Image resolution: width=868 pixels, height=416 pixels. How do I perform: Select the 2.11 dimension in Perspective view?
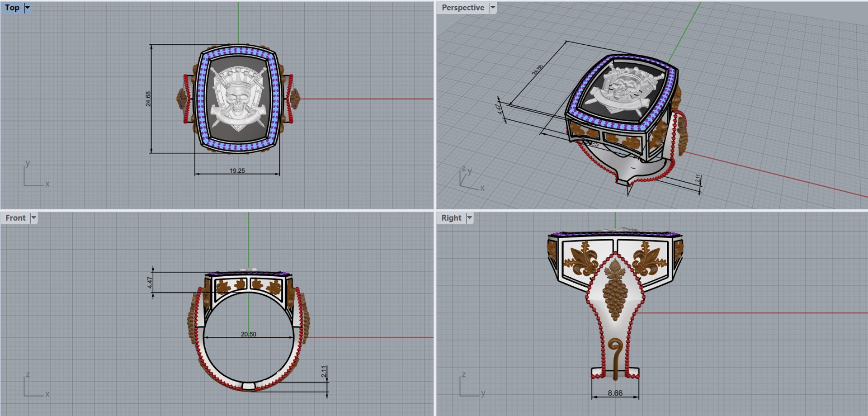[x=698, y=179]
